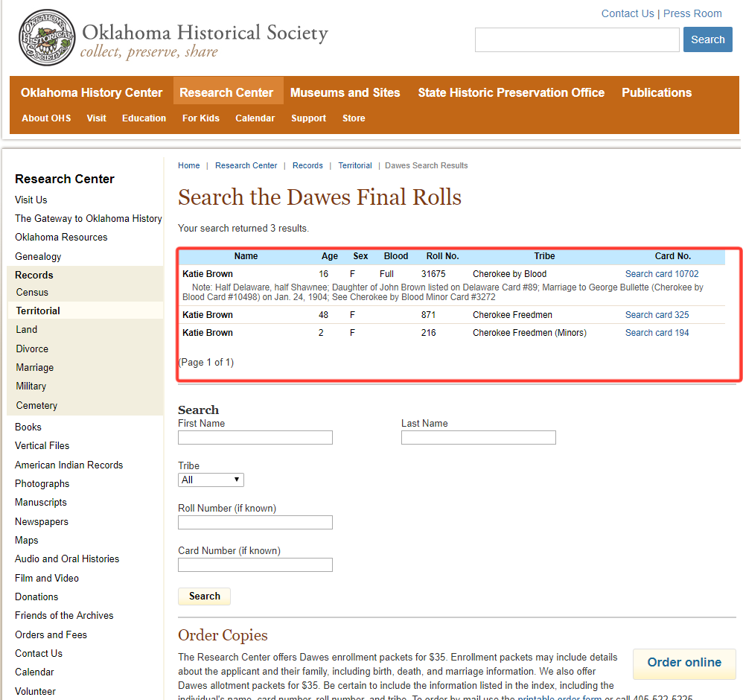
Task: Go to Home in the breadcrumb
Action: pyautogui.click(x=188, y=165)
